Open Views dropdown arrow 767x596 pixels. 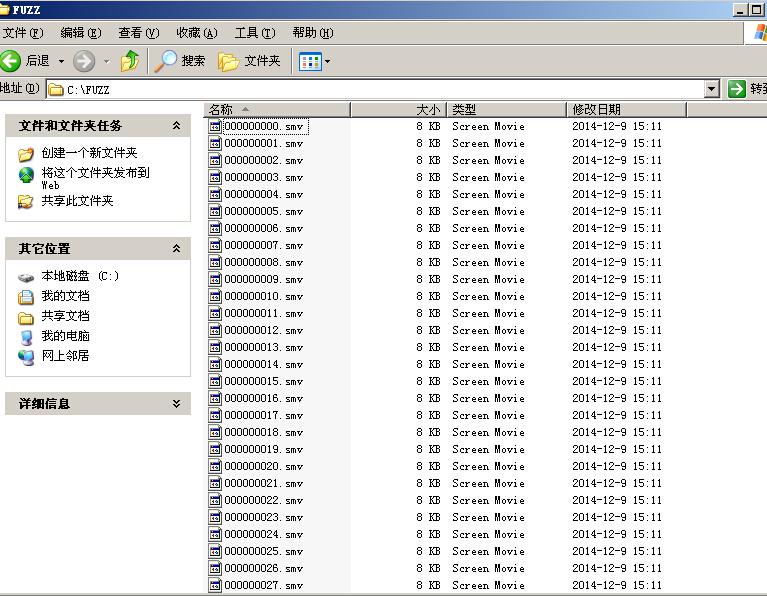[327, 62]
